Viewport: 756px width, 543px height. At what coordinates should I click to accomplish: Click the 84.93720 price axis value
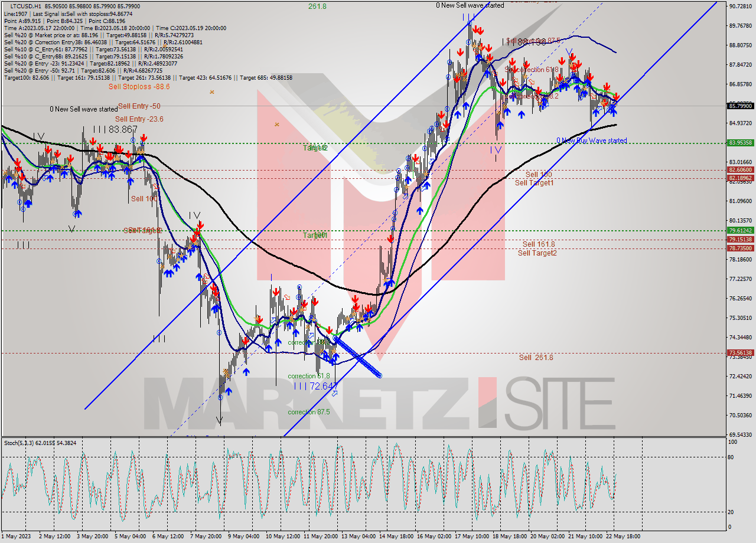pyautogui.click(x=741, y=123)
